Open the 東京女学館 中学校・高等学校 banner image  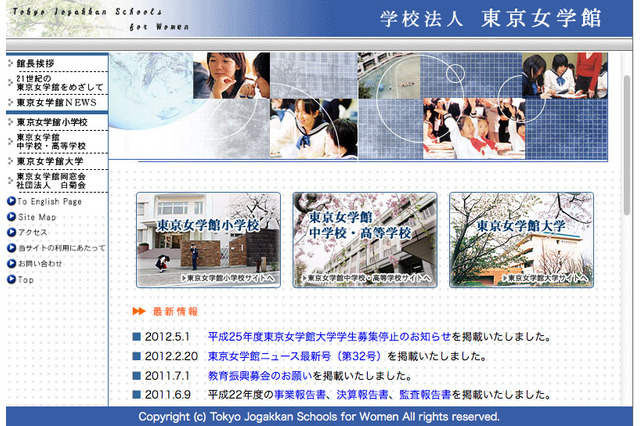click(365, 240)
